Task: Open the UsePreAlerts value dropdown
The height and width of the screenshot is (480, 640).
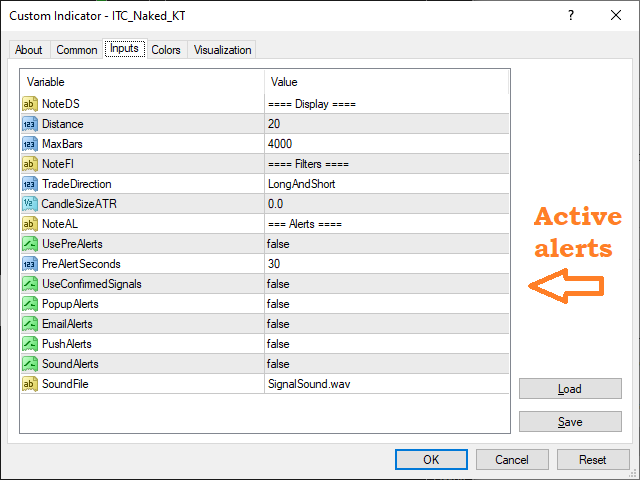Action: click(385, 244)
